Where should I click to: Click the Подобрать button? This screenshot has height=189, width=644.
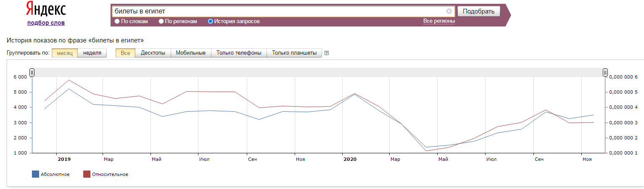point(479,11)
